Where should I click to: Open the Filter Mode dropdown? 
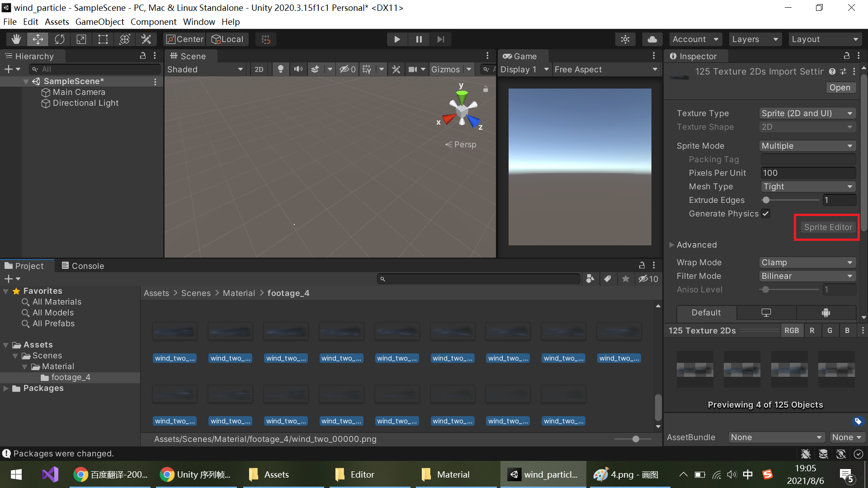(x=807, y=276)
